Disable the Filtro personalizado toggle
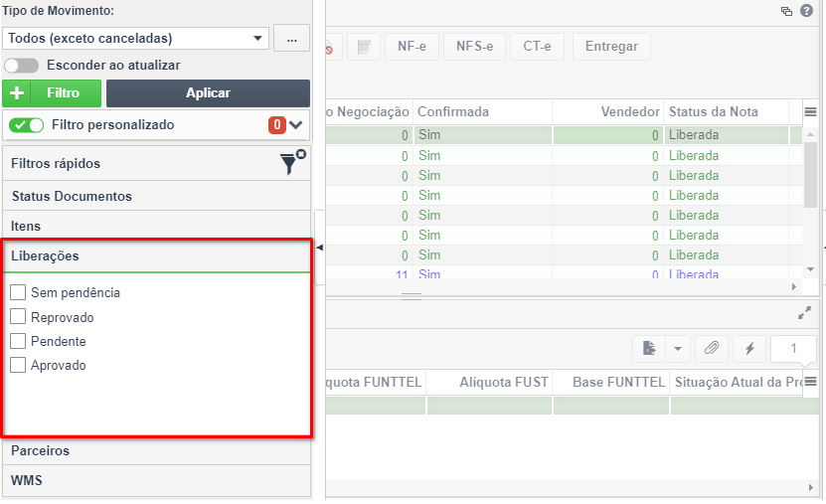Image resolution: width=826 pixels, height=504 pixels. click(x=26, y=125)
